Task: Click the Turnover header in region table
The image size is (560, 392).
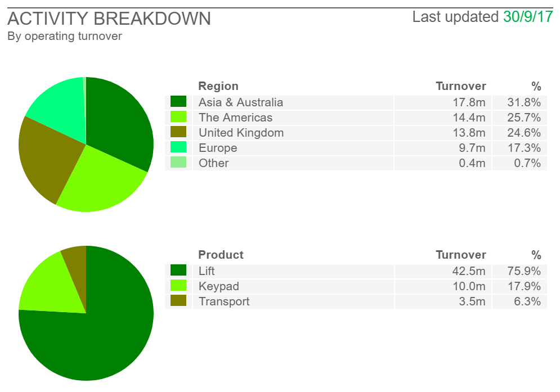Action: tap(461, 86)
